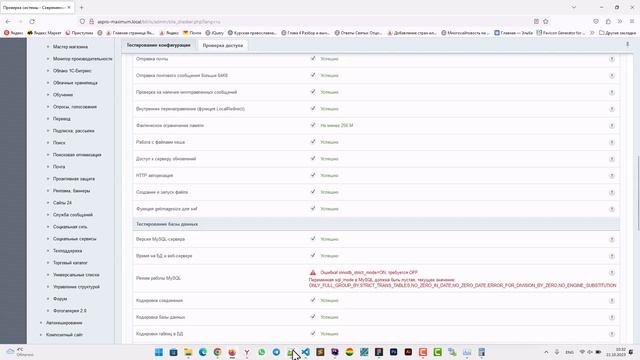Expand Мастер магазина tree arrow
This screenshot has width=640, height=360.
(48, 47)
